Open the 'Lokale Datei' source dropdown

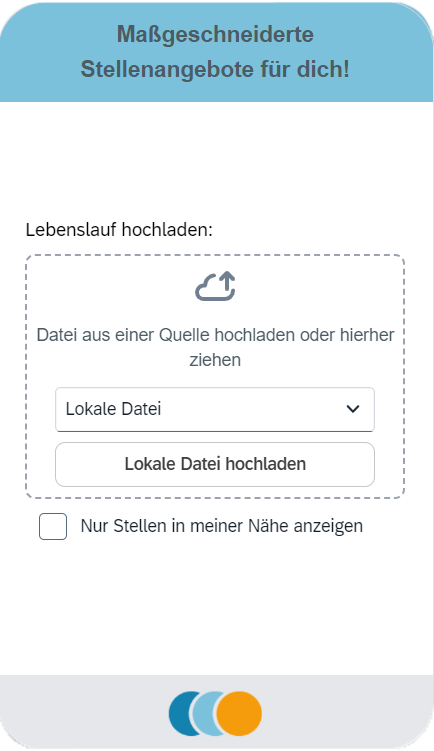click(x=215, y=410)
